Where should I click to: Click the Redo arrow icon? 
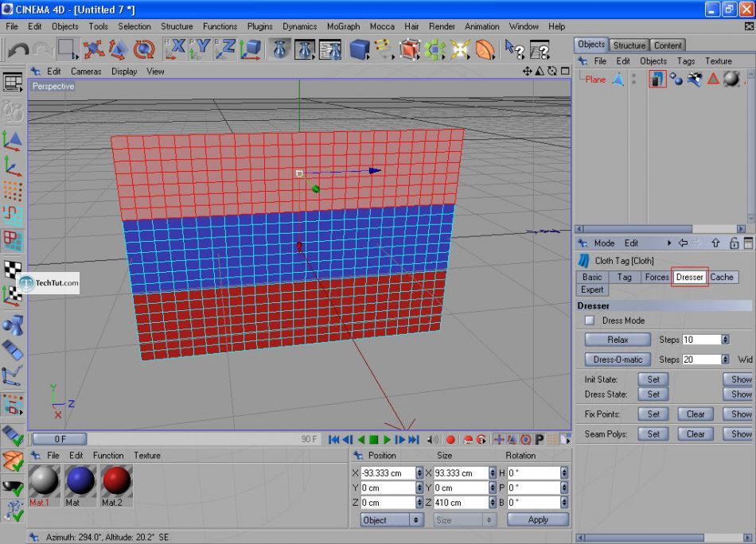[x=44, y=49]
